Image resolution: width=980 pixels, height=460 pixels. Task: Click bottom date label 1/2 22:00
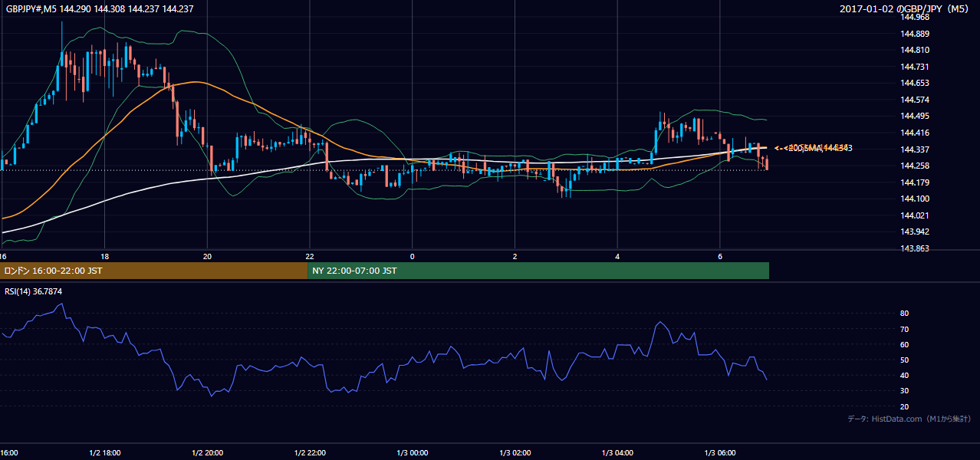pos(310,452)
